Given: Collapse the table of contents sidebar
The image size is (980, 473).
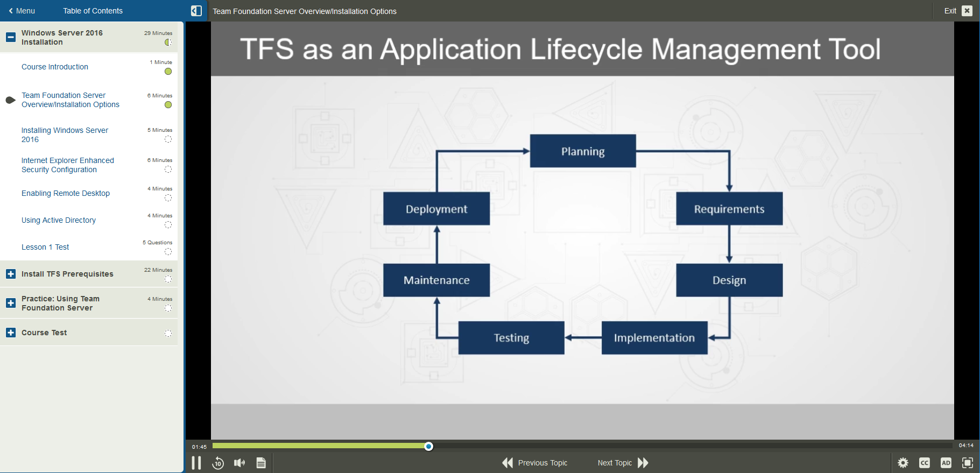Looking at the screenshot, I should pos(196,11).
